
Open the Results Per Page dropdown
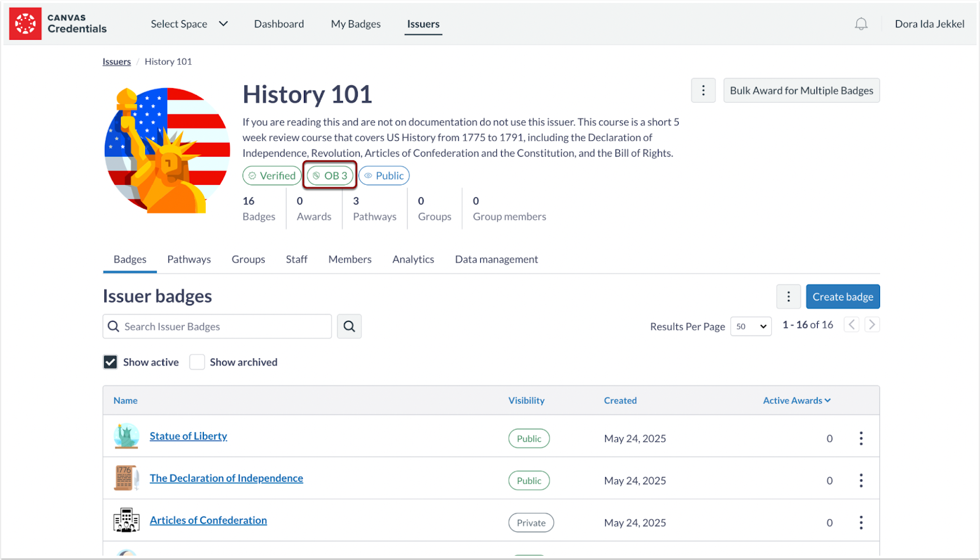tap(751, 327)
